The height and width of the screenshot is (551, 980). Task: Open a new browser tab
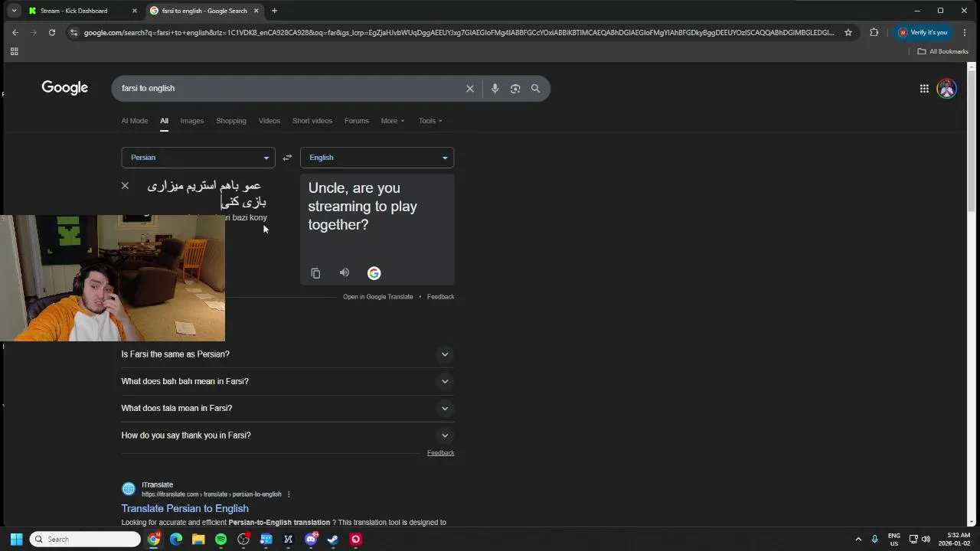click(274, 11)
